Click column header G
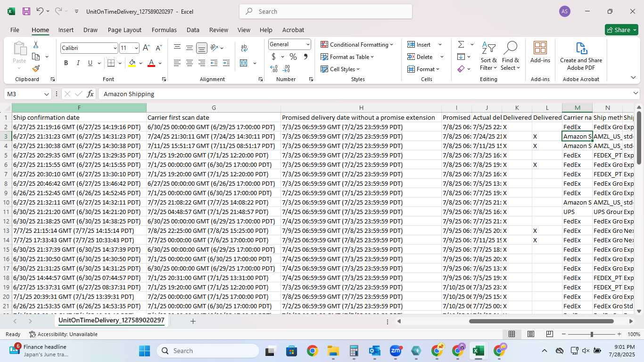This screenshot has height=362, width=644. pos(214,108)
